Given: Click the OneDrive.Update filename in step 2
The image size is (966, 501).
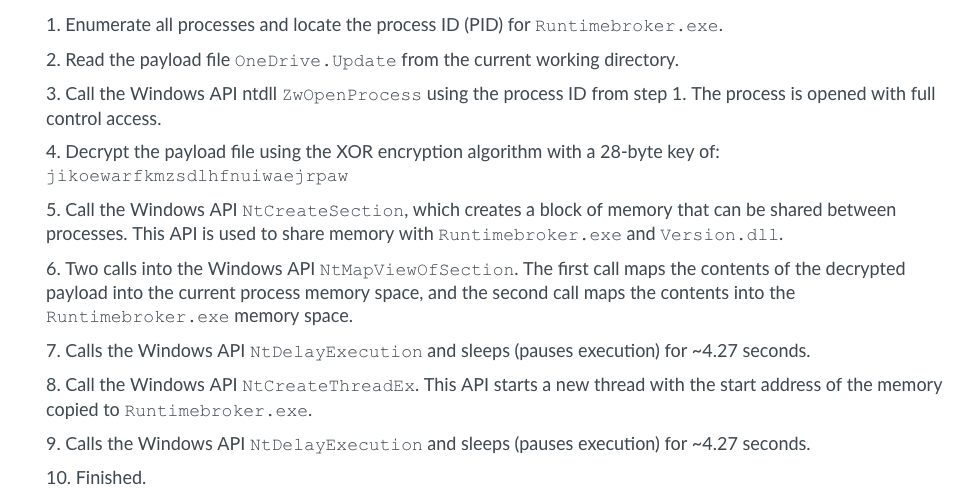Looking at the screenshot, I should pos(315,60).
